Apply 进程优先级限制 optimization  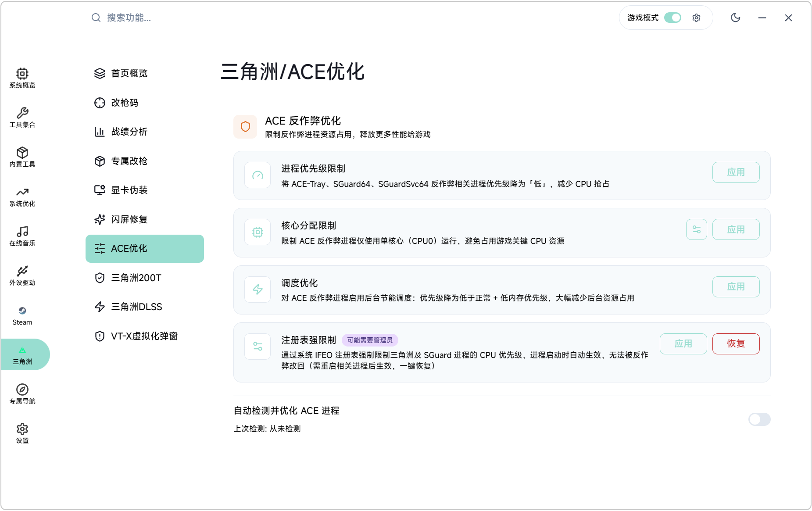point(736,172)
